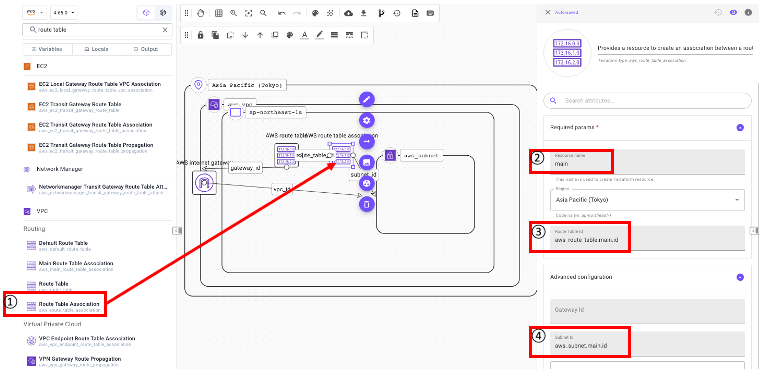The height and width of the screenshot is (376, 760).
Task: Select EC2 Transit Gateway Route Table item
Action: coord(74,107)
